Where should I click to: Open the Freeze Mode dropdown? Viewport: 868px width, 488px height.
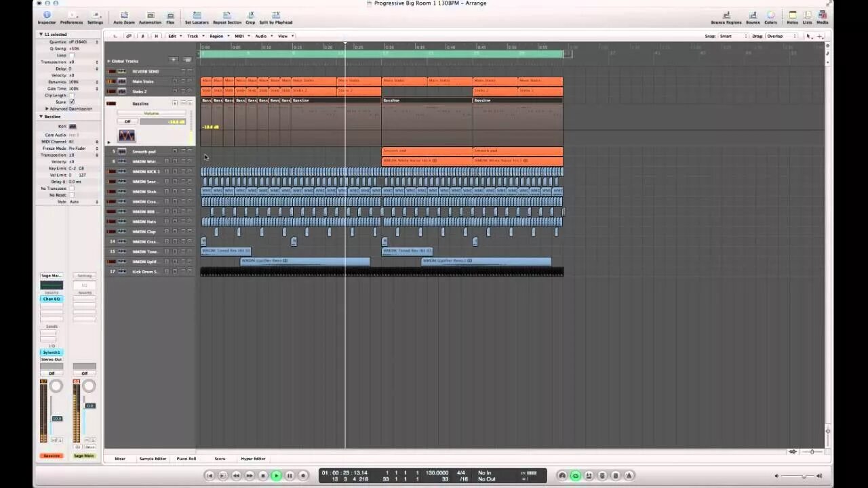tap(83, 148)
